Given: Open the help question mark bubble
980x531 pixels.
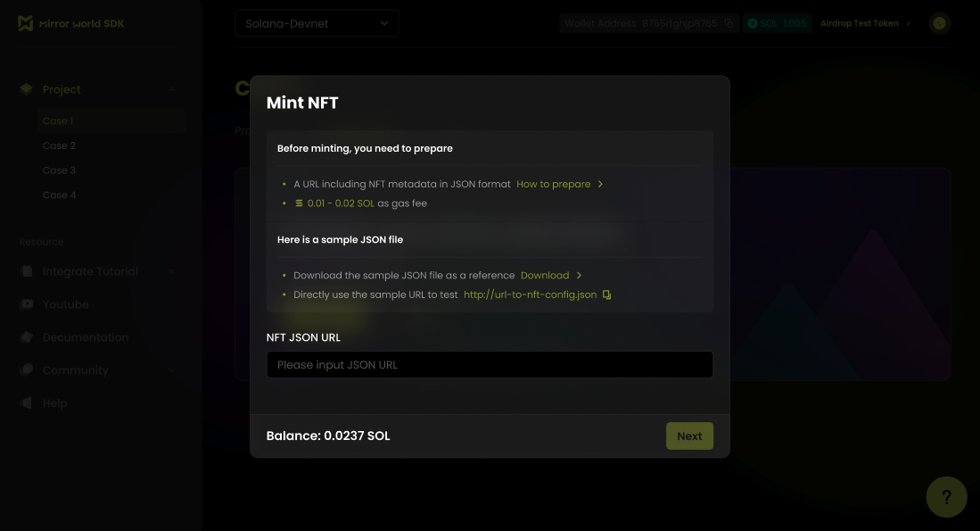Looking at the screenshot, I should click(x=946, y=497).
